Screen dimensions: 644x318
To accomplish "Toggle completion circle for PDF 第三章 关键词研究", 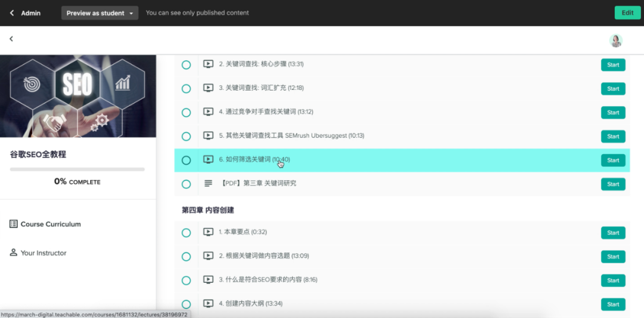I will point(186,184).
